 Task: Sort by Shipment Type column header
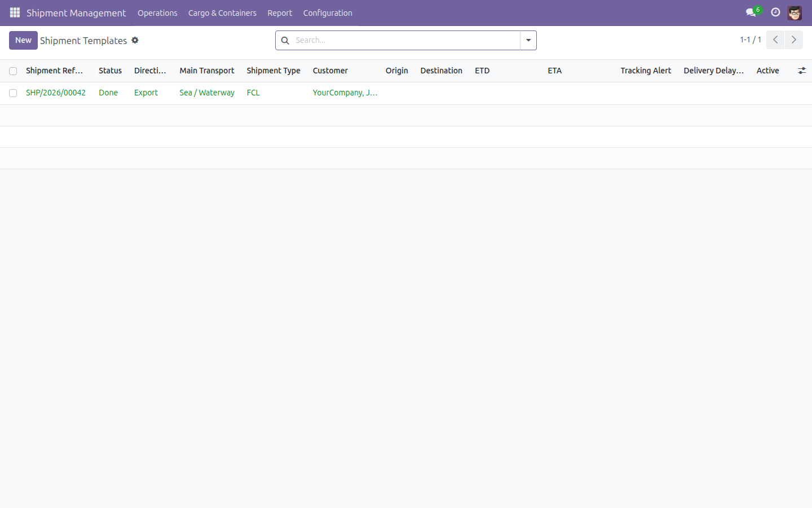(x=273, y=71)
